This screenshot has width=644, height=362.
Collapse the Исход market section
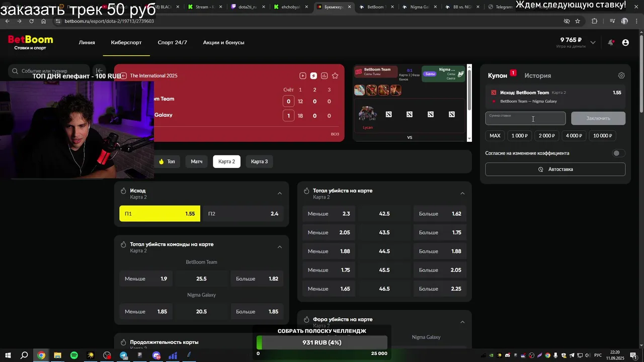point(280,194)
